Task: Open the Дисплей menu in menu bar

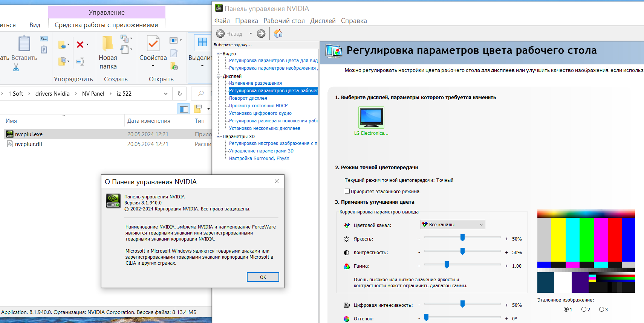Action: click(x=323, y=21)
